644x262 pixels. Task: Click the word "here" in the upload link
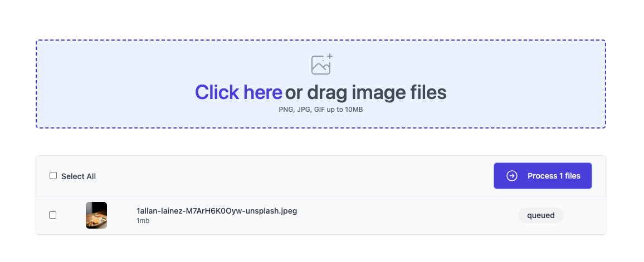[262, 92]
